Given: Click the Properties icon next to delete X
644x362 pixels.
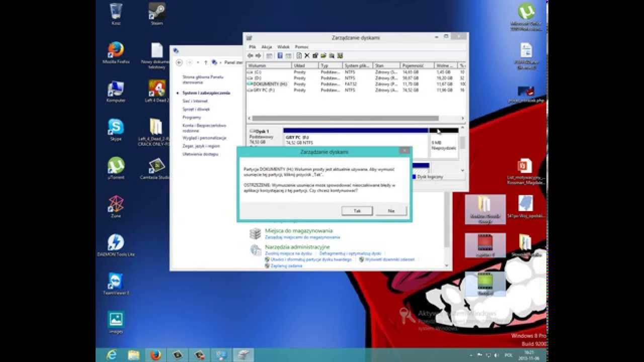Looking at the screenshot, I should pyautogui.click(x=315, y=55).
